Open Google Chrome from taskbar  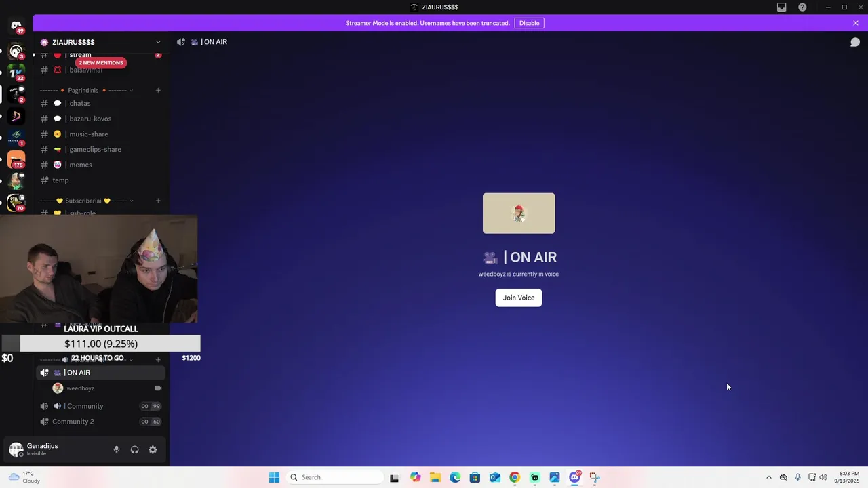click(x=515, y=477)
